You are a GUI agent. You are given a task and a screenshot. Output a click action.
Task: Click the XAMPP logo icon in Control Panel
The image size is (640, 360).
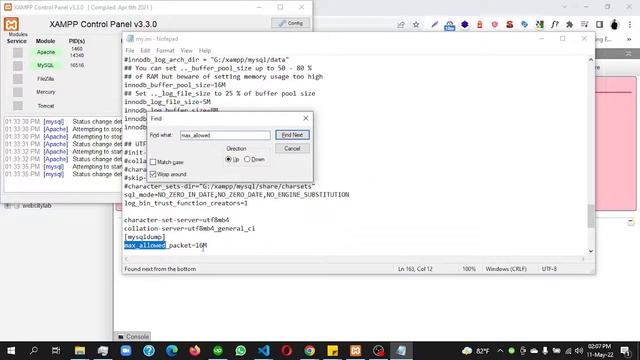point(11,24)
